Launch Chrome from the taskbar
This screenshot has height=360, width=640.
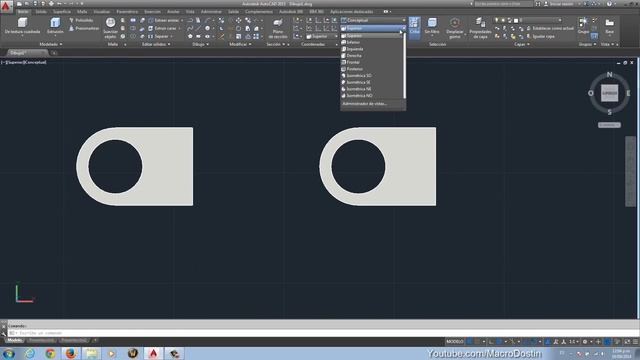point(50,353)
